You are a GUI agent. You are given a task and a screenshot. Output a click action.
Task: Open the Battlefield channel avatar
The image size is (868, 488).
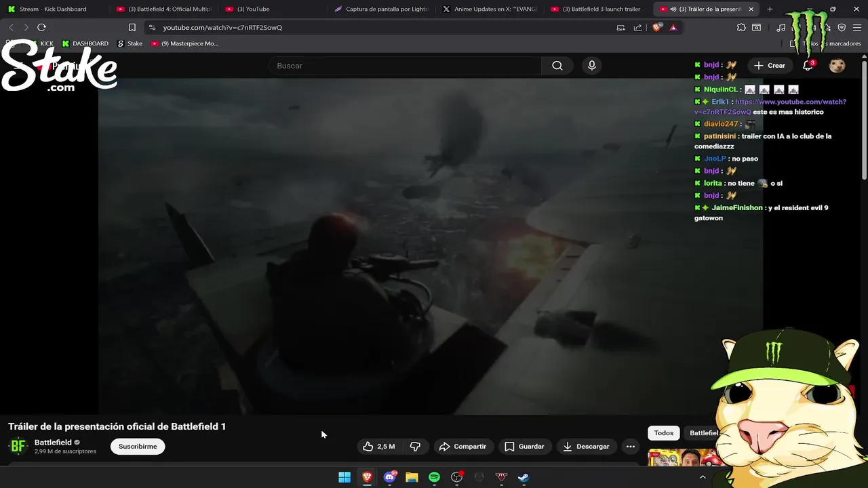(18, 446)
